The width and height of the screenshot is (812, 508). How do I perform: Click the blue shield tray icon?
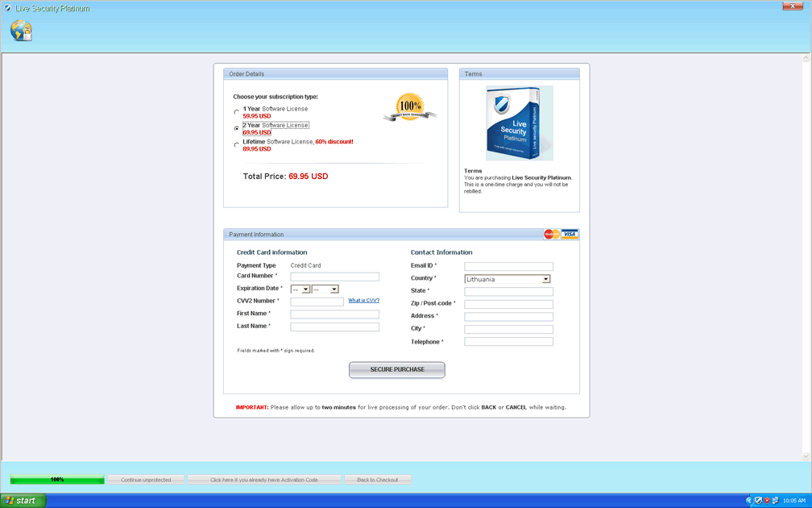click(x=758, y=501)
